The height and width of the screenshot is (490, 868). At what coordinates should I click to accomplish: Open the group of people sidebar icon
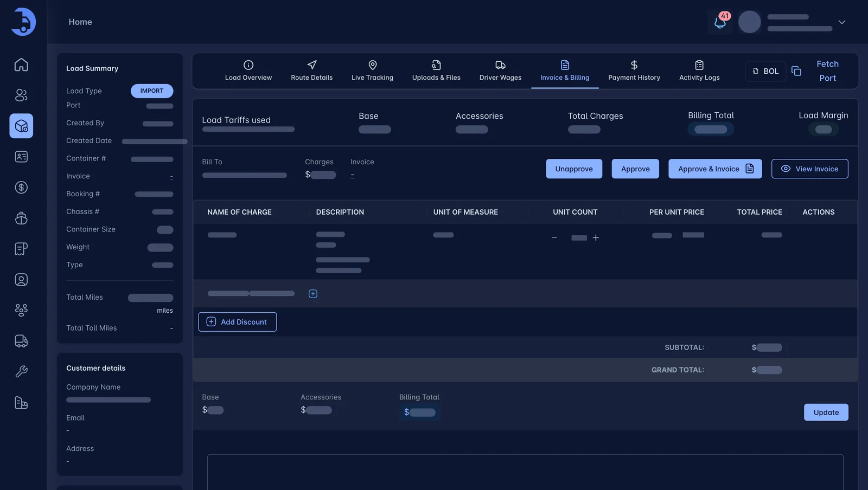(21, 310)
